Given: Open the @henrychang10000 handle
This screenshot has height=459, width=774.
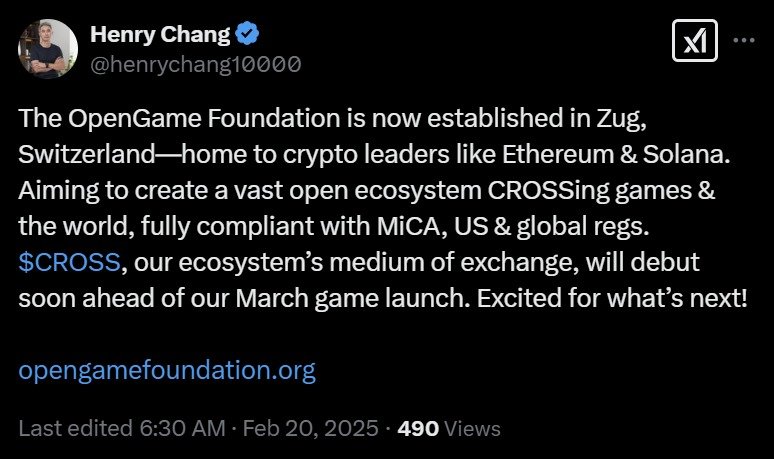Looking at the screenshot, I should (x=195, y=64).
